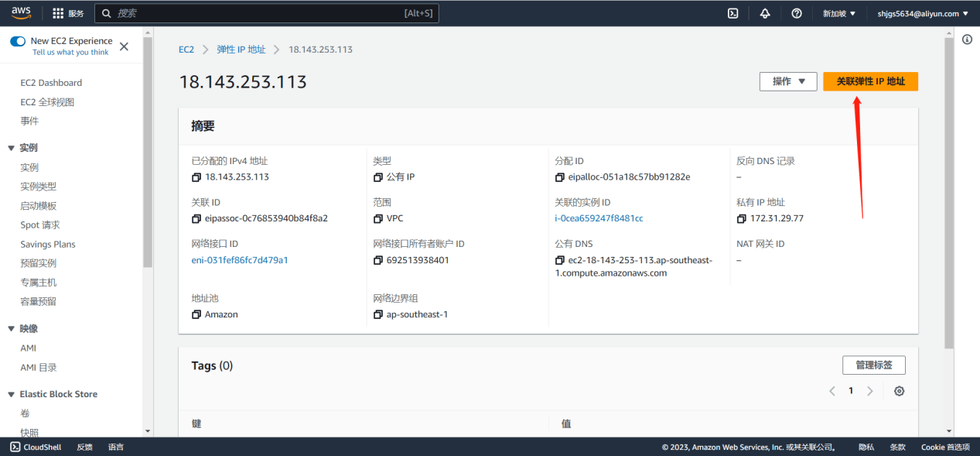The width and height of the screenshot is (980, 456).
Task: Close the left navigation panel
Action: (124, 46)
